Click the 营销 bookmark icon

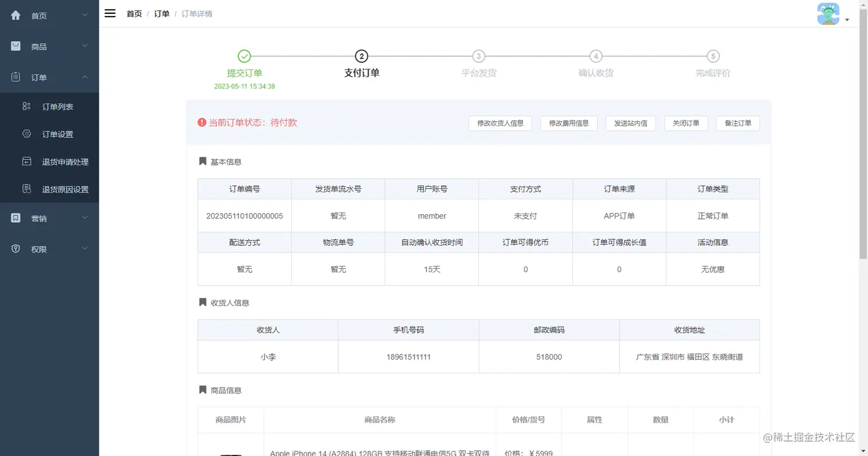tap(15, 218)
